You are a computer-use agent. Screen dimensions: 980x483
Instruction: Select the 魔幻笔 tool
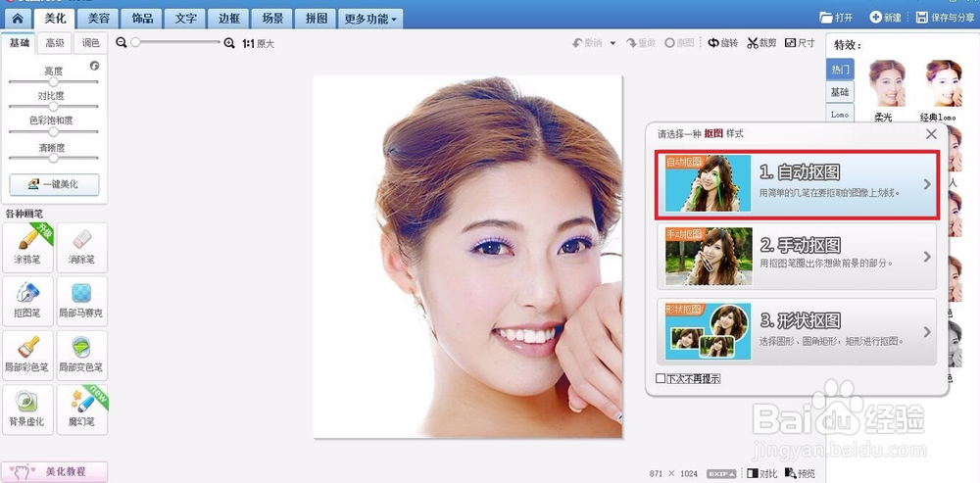pyautogui.click(x=82, y=410)
